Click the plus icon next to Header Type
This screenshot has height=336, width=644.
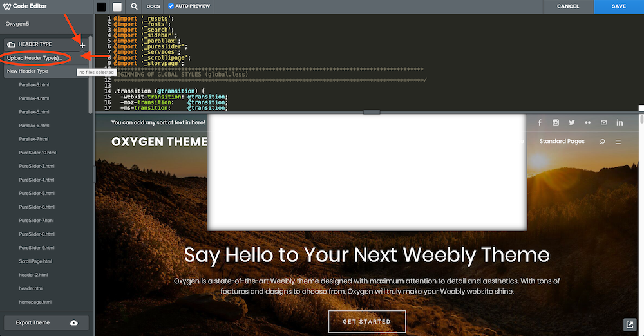tap(82, 46)
